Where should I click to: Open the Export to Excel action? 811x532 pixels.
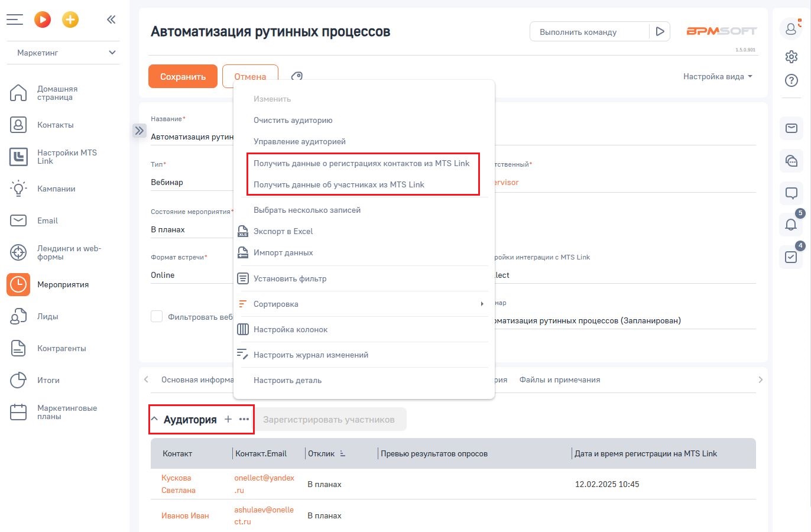(283, 231)
